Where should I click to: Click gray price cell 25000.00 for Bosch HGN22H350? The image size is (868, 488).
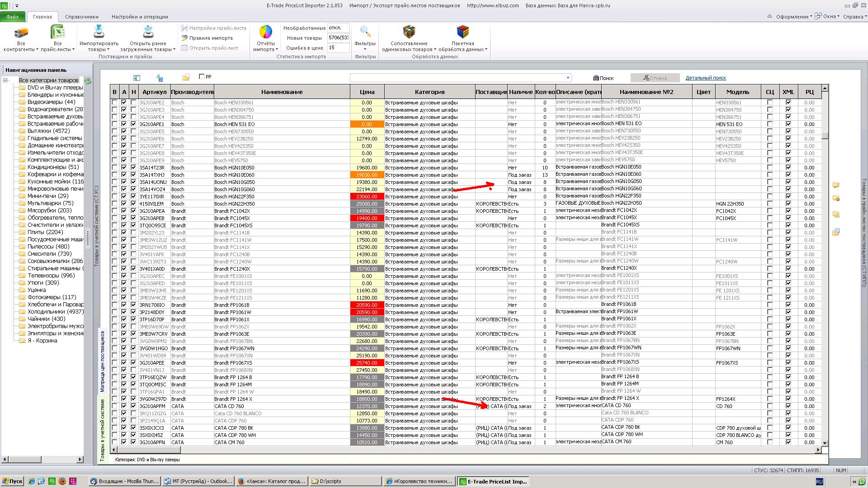(367, 204)
